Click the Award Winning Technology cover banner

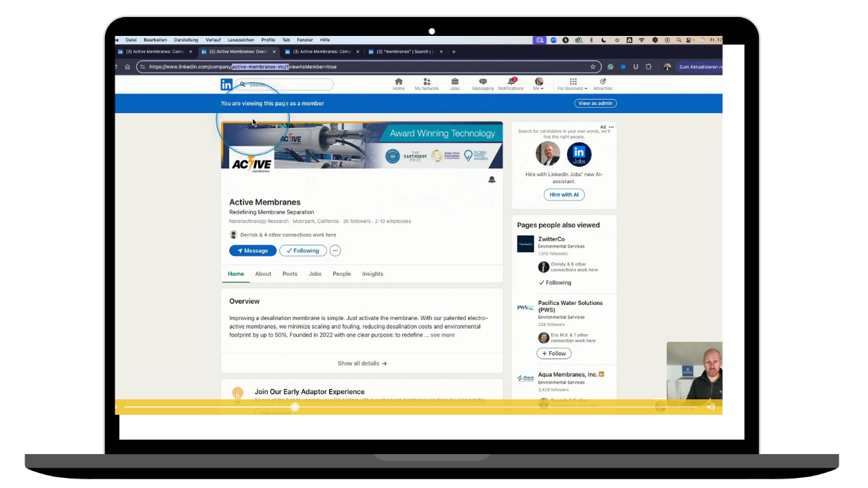(x=362, y=145)
